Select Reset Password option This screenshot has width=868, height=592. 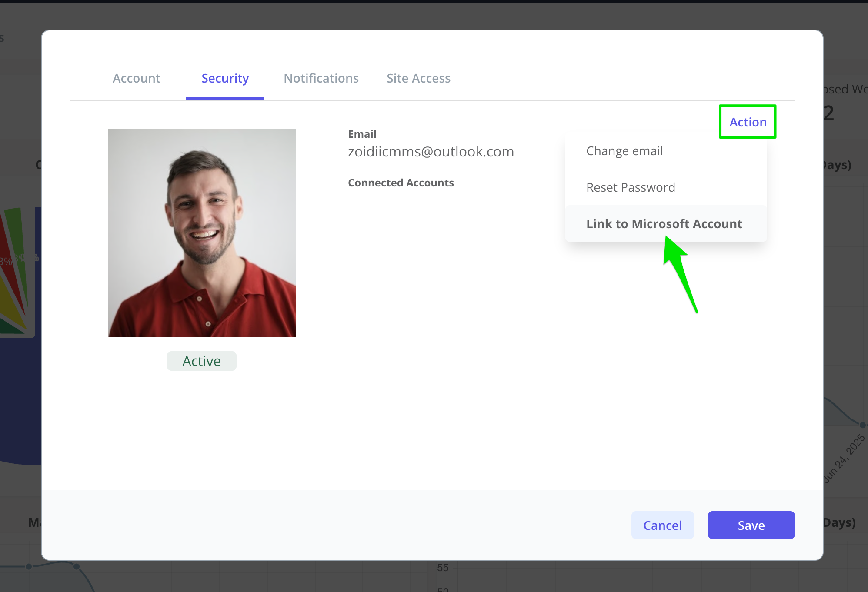666,187
